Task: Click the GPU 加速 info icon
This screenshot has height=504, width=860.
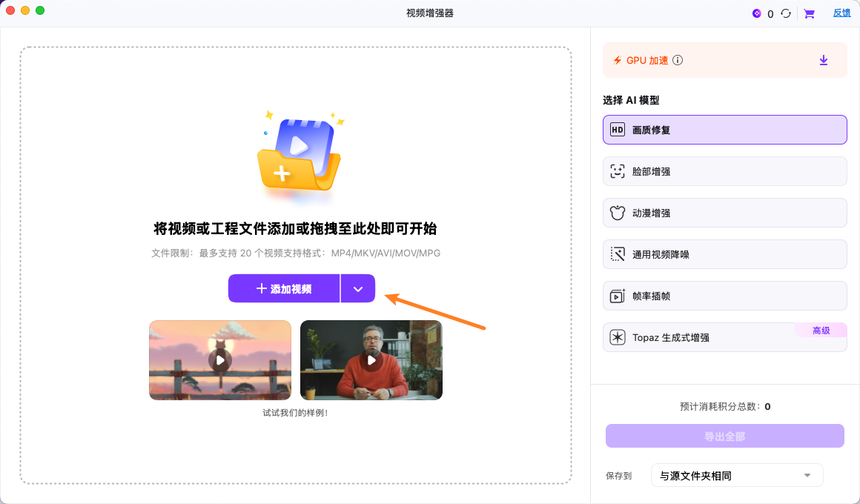Action: click(x=677, y=60)
